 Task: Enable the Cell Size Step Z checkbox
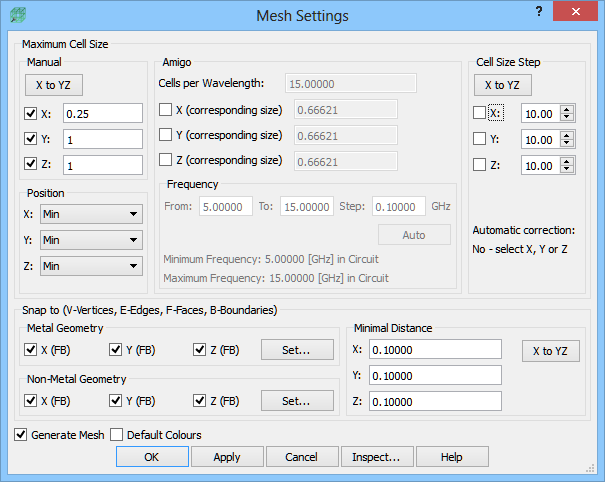point(479,165)
